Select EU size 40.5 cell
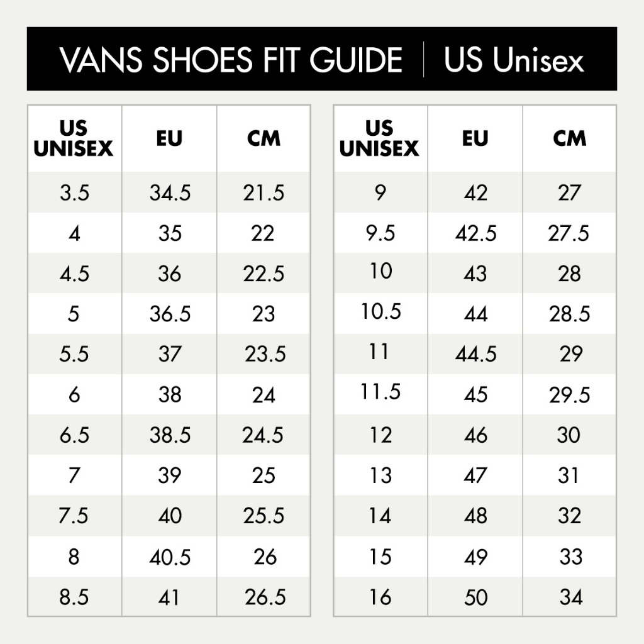The height and width of the screenshot is (644, 644). [170, 557]
